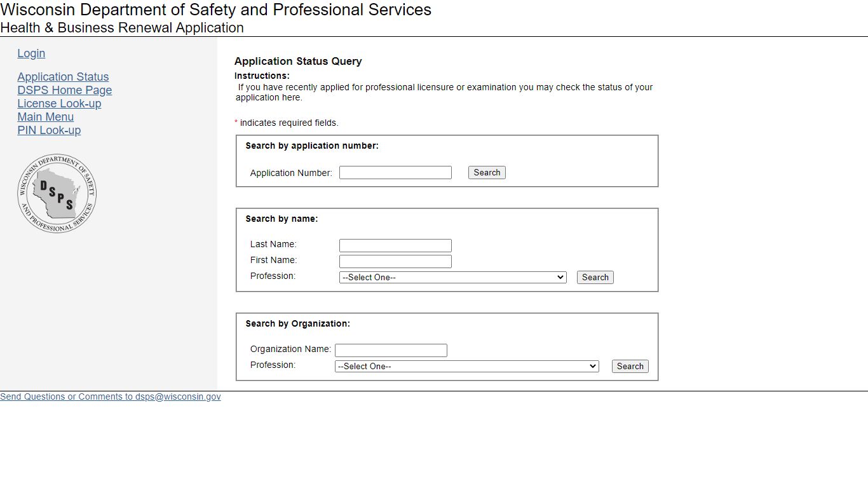
Task: Open the Login link in sidebar
Action: 31,53
